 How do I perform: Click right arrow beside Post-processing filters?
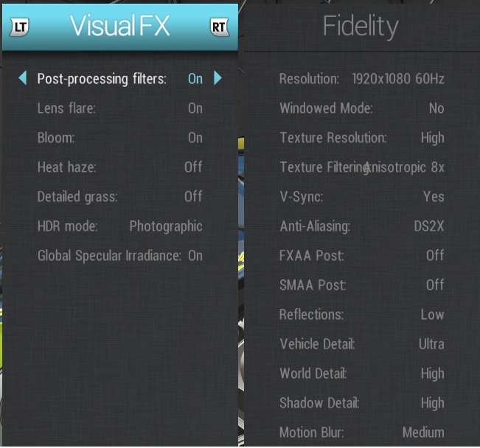click(218, 78)
